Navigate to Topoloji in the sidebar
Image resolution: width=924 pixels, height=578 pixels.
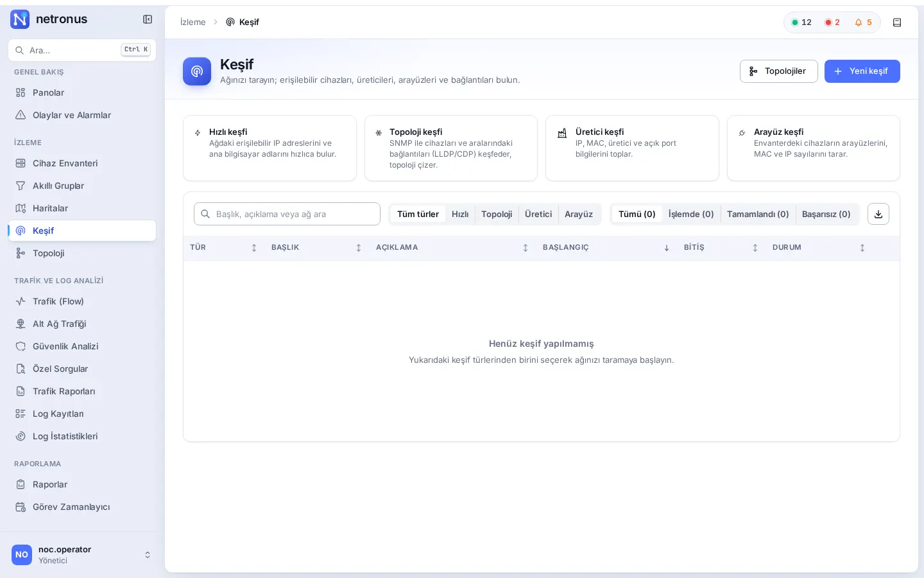coord(82,253)
